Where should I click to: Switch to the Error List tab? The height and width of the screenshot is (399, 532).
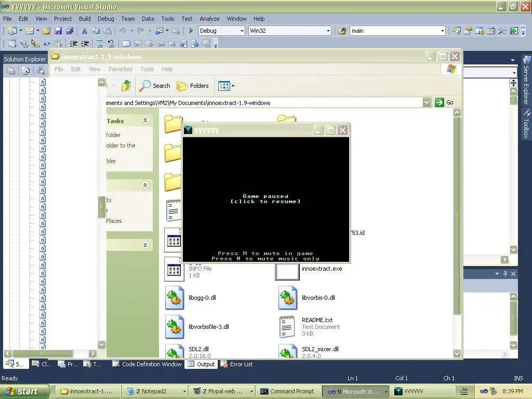[237, 364]
